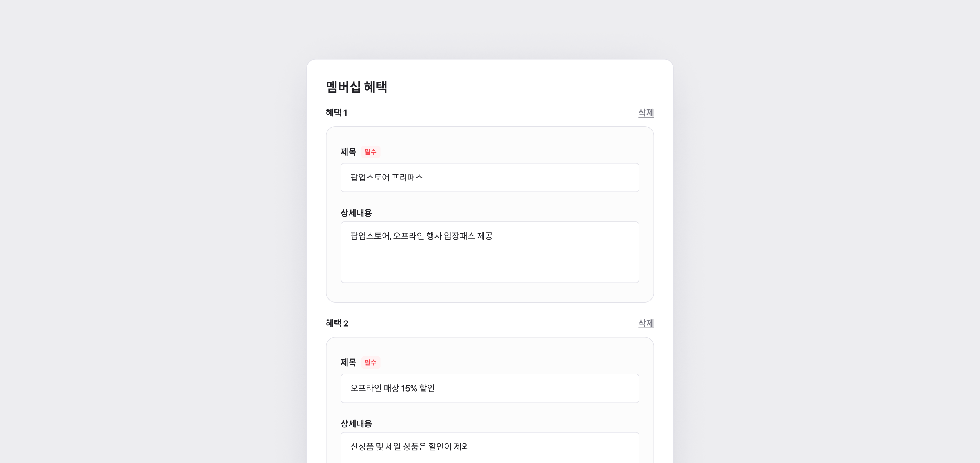Click the 제목 label in 혜택 1
This screenshot has height=463, width=980.
tap(348, 152)
